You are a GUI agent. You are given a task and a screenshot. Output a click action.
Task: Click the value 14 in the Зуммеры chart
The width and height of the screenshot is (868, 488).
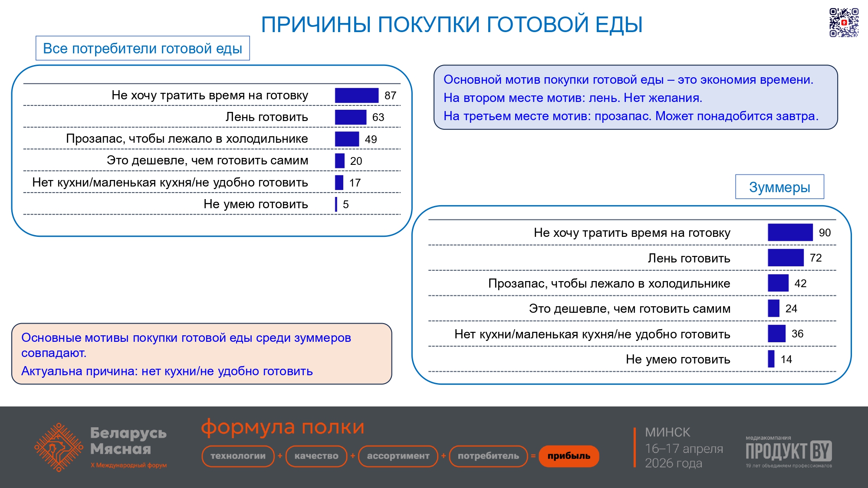point(786,359)
